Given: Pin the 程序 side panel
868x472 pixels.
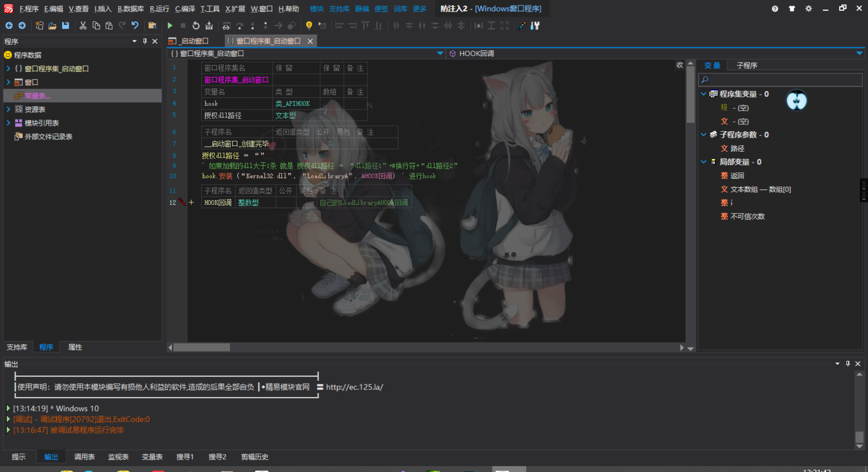Looking at the screenshot, I should [x=145, y=41].
